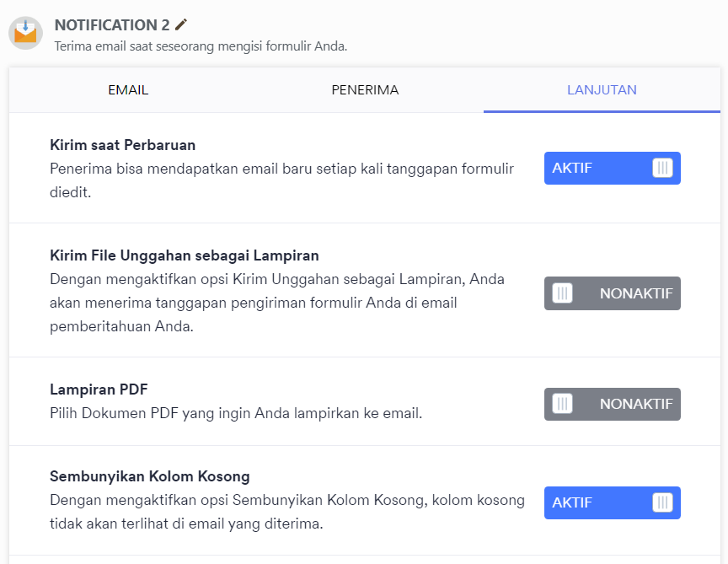Select the LANJUTAN tab
This screenshot has height=564, width=728.
pyautogui.click(x=602, y=90)
